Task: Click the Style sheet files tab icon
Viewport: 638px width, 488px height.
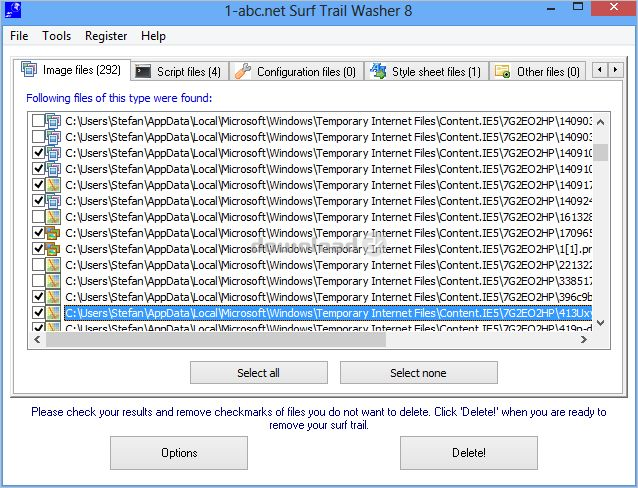Action: [x=378, y=71]
